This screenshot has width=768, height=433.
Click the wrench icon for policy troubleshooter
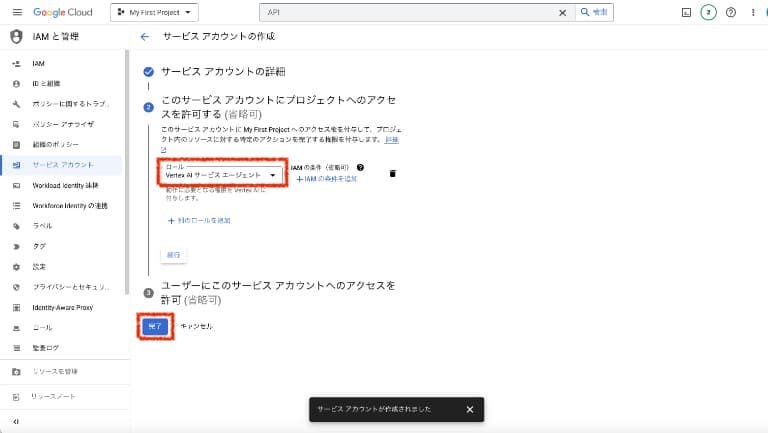[16, 104]
